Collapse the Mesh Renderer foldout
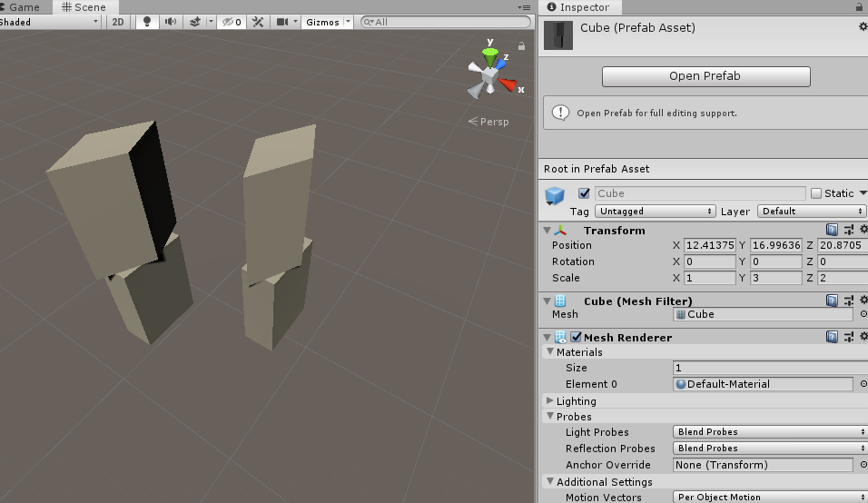868x503 pixels. [x=547, y=337]
